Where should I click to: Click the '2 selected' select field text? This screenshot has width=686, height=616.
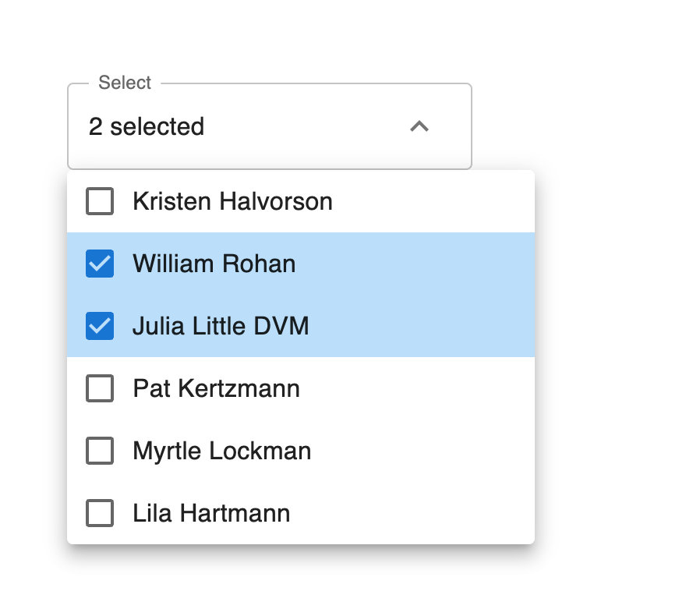click(147, 126)
